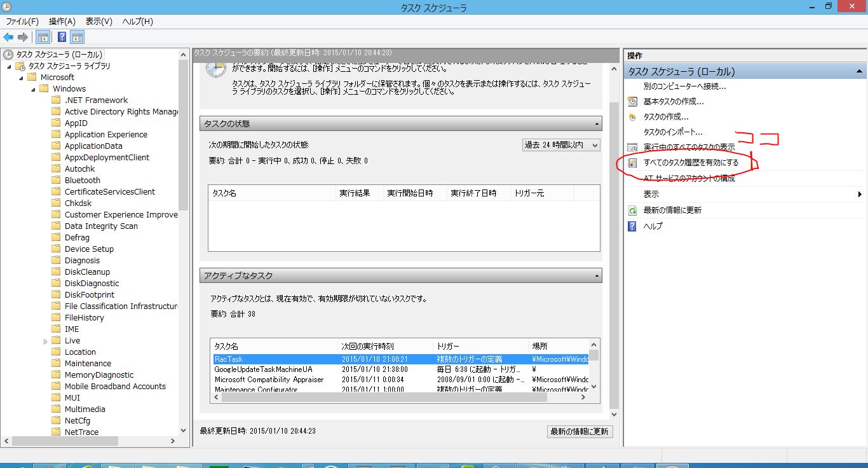Viewport: 868px width, 468px height.
Task: Sort task status by 実行開始日時 column header
Action: coord(415,193)
